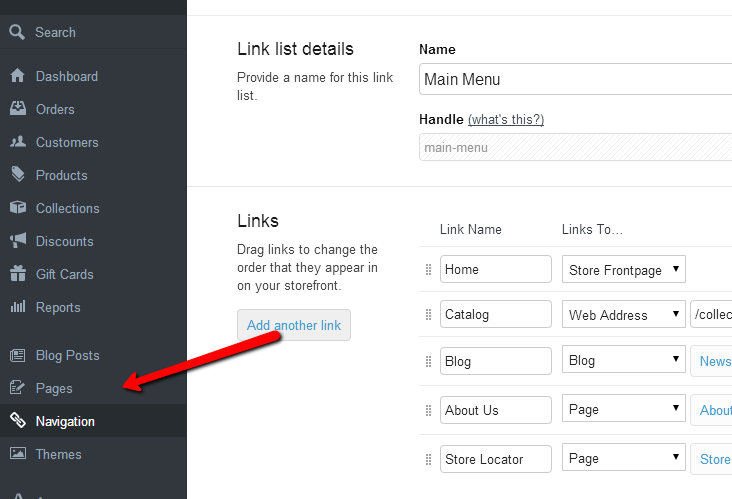Image resolution: width=732 pixels, height=499 pixels.
Task: Click the Orders inbox icon
Action: pyautogui.click(x=17, y=109)
